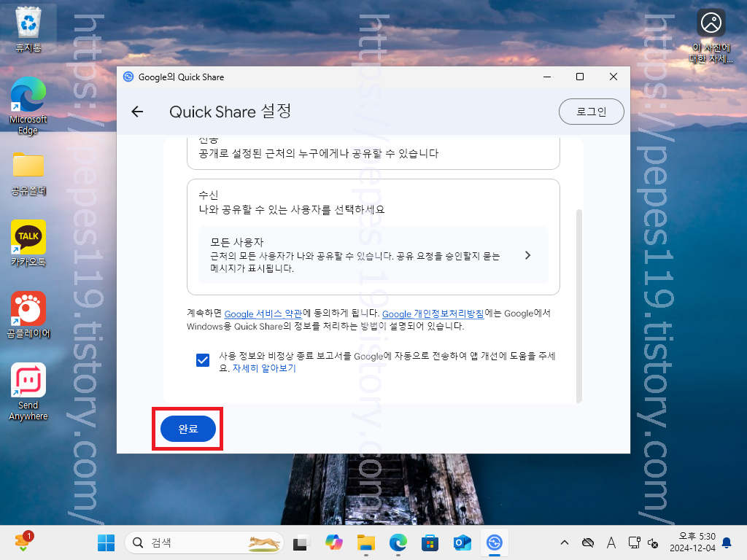747x560 pixels.
Task: Launch Copilot from the taskbar
Action: coord(333,542)
